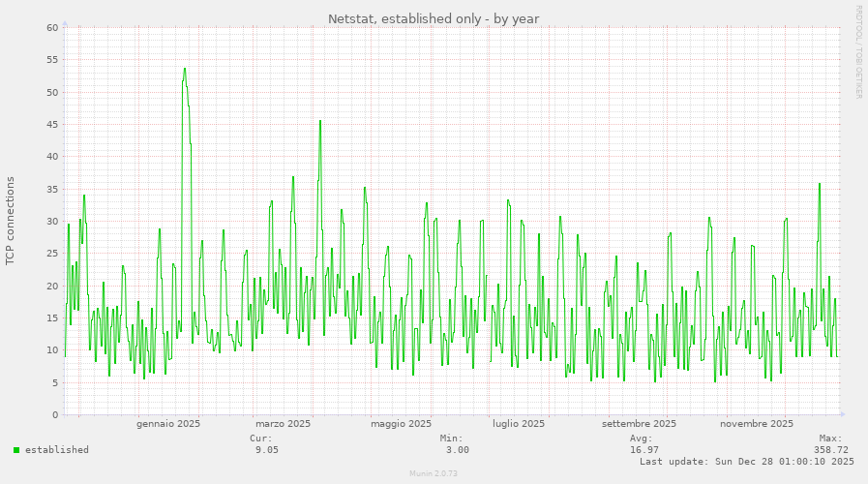Click the 'luglio 2025' x-axis label
This screenshot has width=868, height=484.
pos(519,424)
